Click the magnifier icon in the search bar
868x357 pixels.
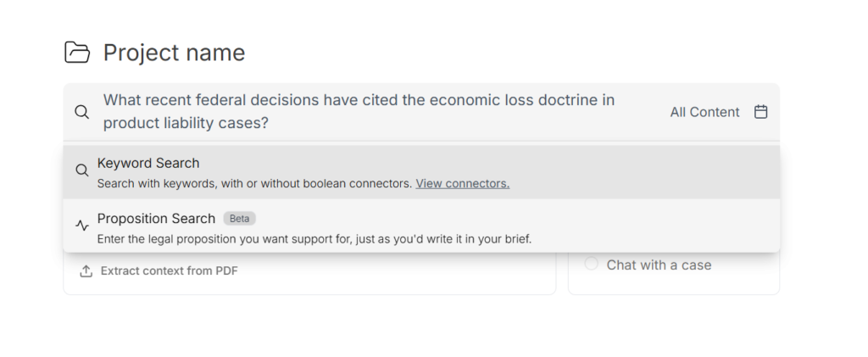click(81, 112)
